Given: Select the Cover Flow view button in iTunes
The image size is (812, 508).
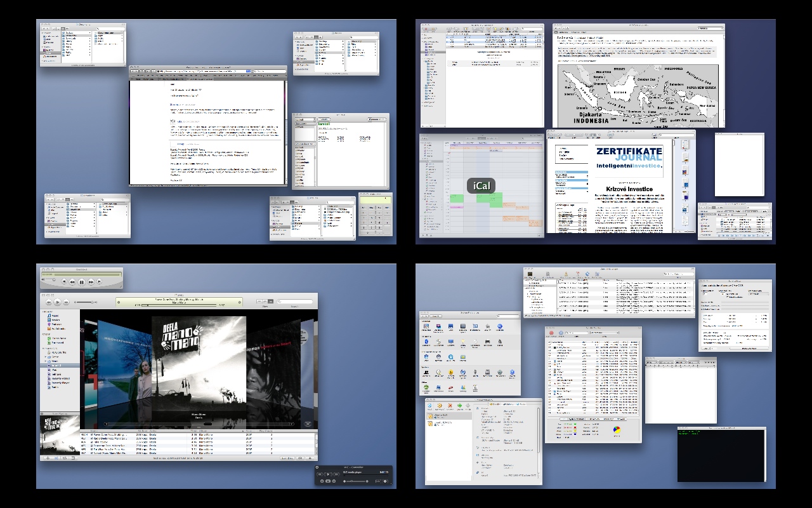Looking at the screenshot, I should pos(271,302).
